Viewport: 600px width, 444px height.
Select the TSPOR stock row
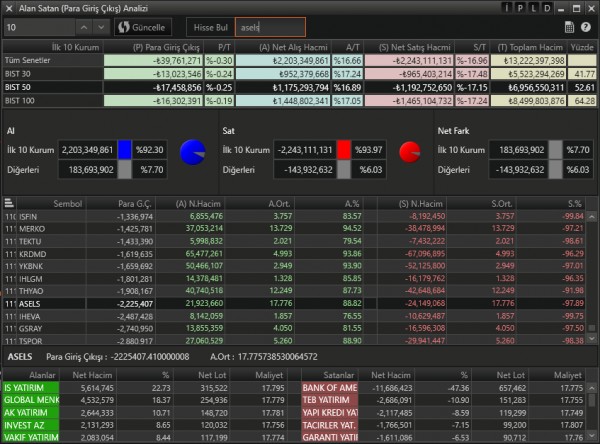[294, 340]
